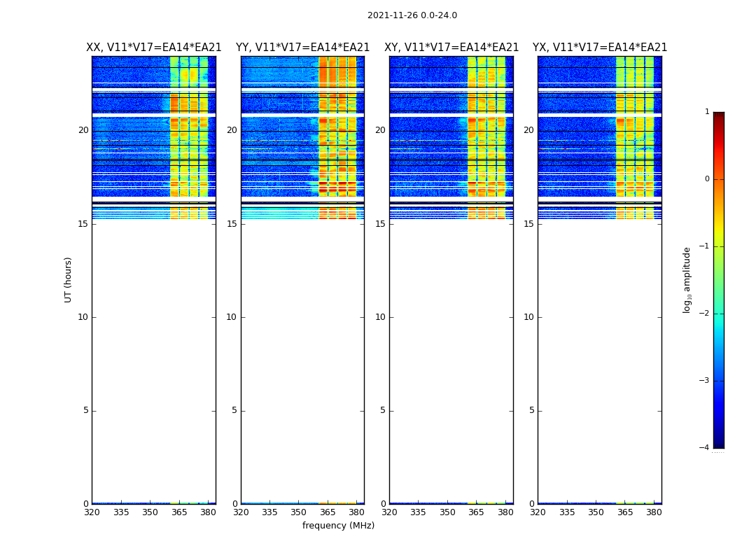Viewport: 735px width, 560px height.
Task: Click the frequency (MHz) axis label
Action: (x=338, y=526)
